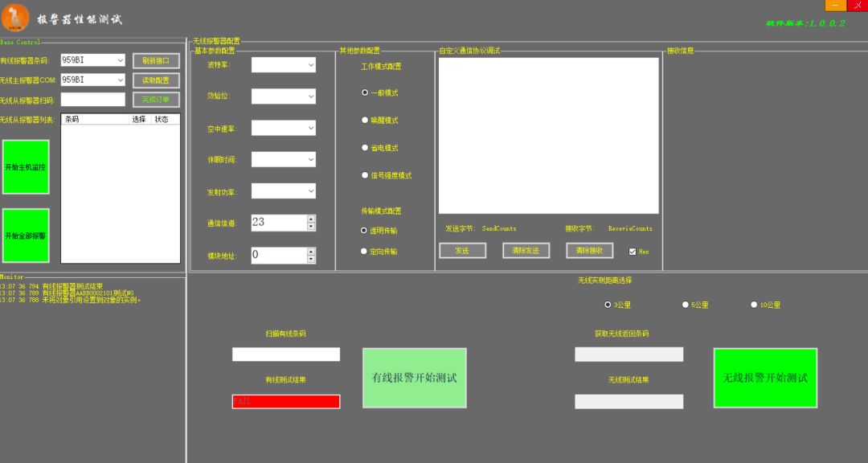Click the 条码 column header
Image resolution: width=868 pixels, height=463 pixels.
click(95, 120)
